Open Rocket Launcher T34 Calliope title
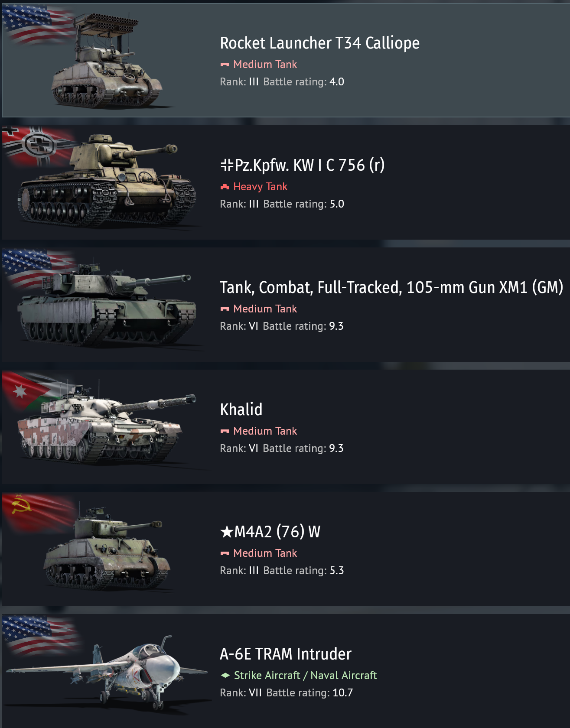 click(319, 43)
